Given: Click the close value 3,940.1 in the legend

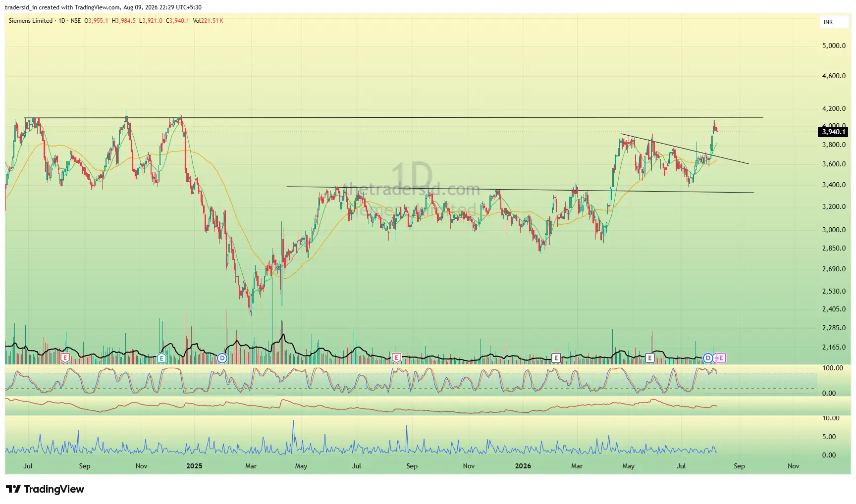Looking at the screenshot, I should [x=179, y=21].
